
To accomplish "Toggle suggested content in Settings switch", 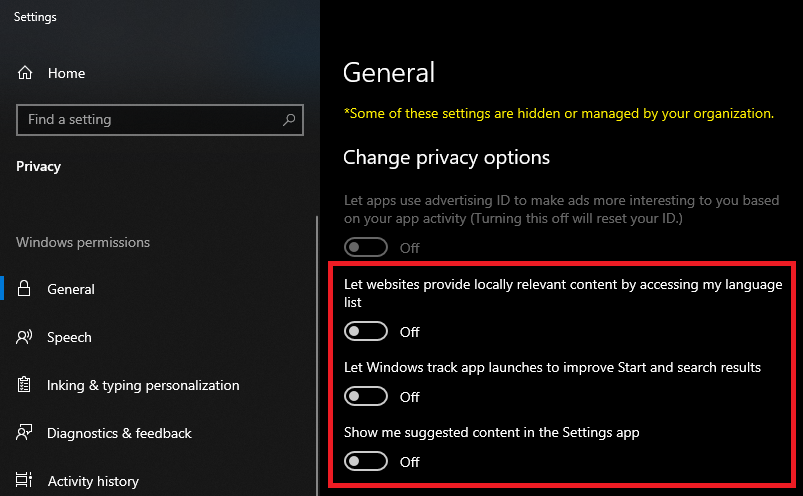I will [365, 462].
